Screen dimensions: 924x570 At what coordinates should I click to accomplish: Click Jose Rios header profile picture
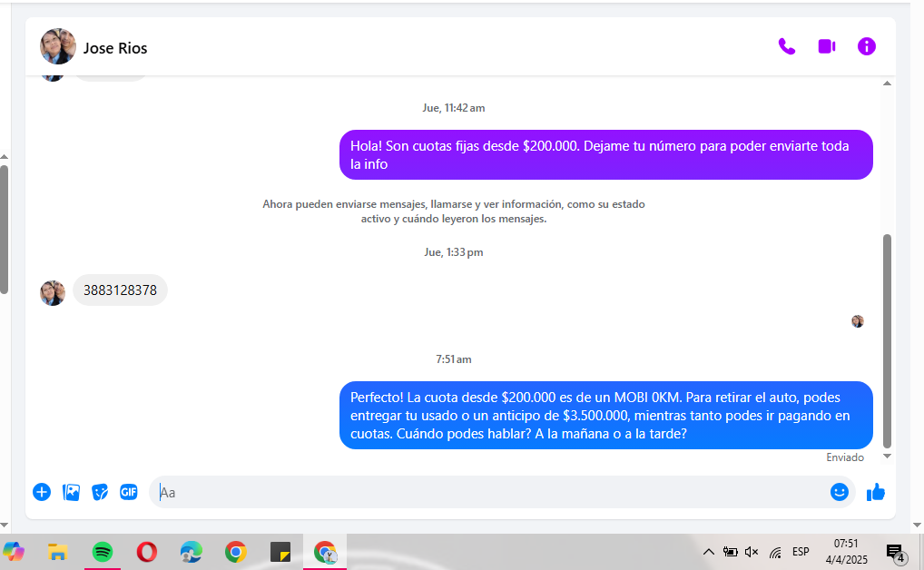click(x=57, y=46)
